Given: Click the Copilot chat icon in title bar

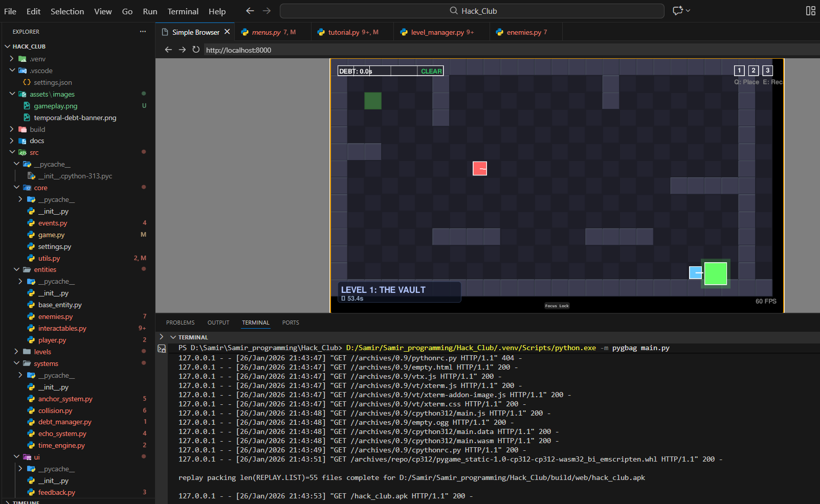Looking at the screenshot, I should click(678, 11).
